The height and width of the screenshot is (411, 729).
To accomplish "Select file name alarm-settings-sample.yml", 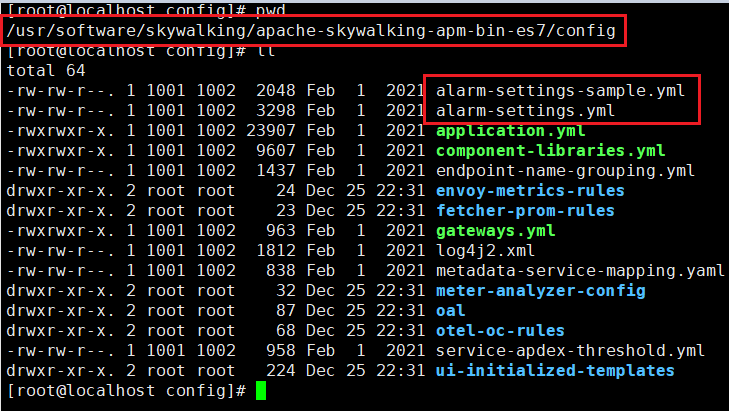I will click(560, 90).
